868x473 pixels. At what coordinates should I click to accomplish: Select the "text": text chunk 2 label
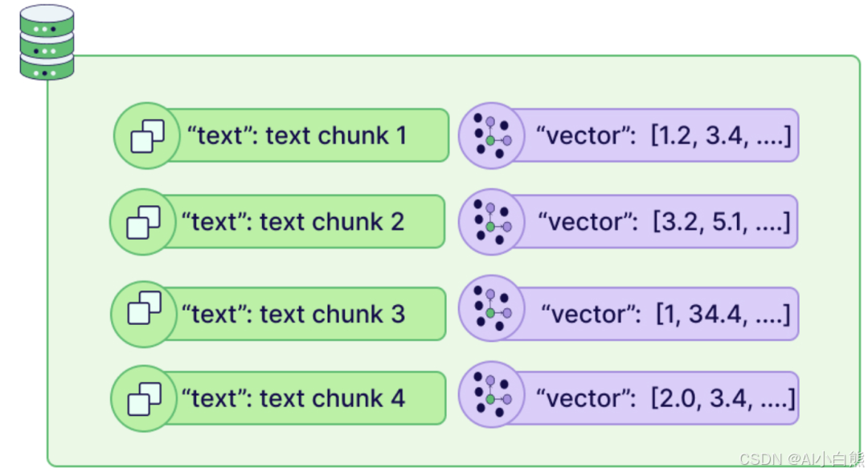[x=293, y=222]
